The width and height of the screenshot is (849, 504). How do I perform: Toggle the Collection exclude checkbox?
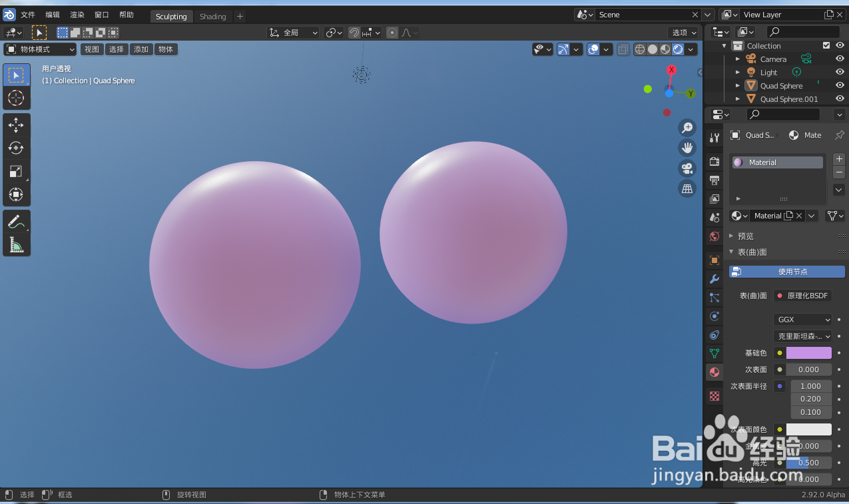pyautogui.click(x=826, y=46)
